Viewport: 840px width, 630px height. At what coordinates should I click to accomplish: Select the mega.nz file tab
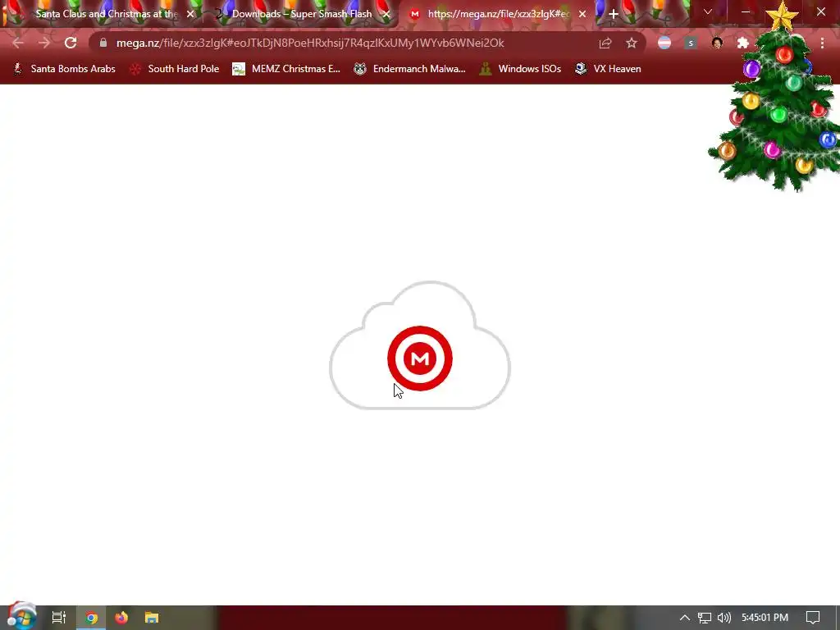498,14
